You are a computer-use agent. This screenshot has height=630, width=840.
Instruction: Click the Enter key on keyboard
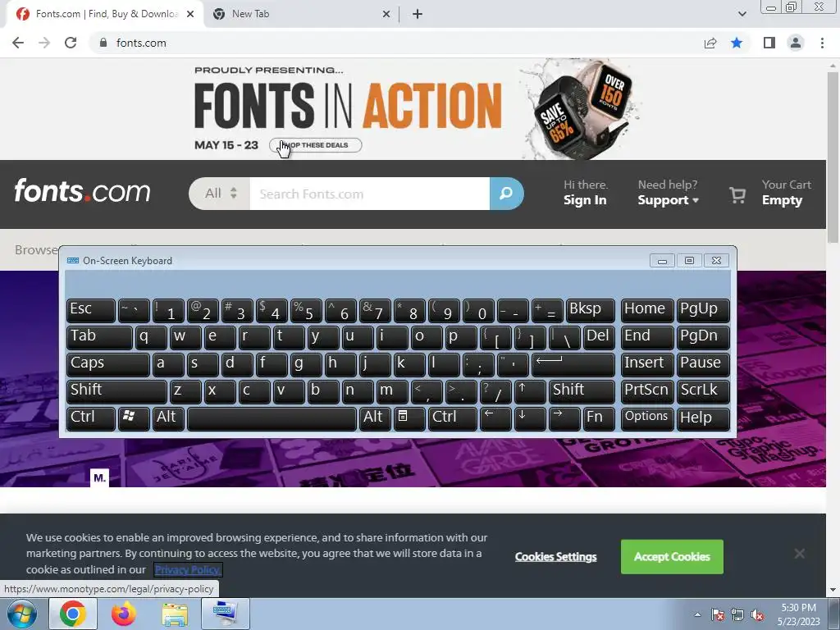(573, 365)
